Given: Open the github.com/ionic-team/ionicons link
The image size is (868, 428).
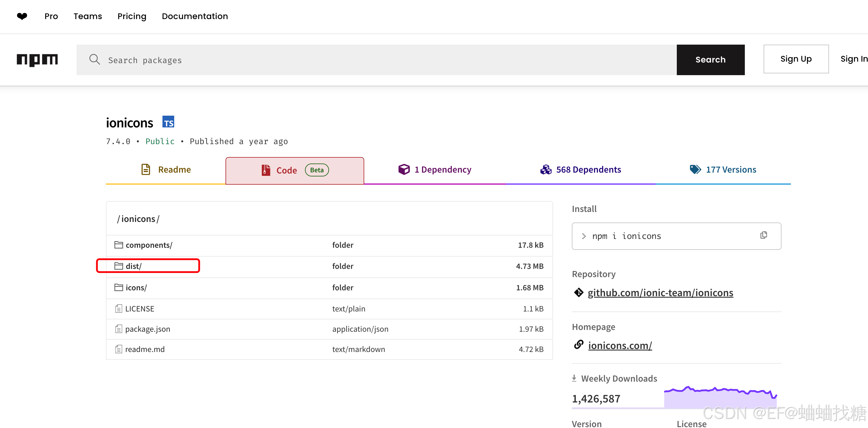Looking at the screenshot, I should click(660, 292).
